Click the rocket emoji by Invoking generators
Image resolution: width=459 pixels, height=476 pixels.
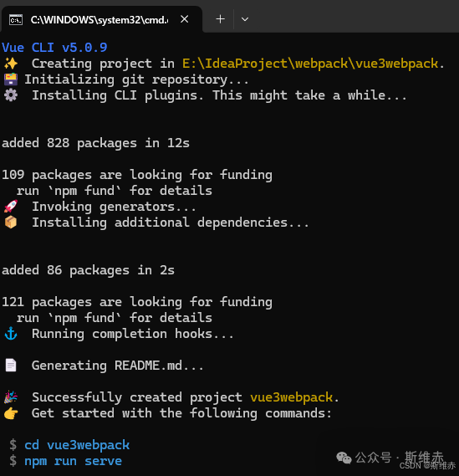[x=11, y=207]
